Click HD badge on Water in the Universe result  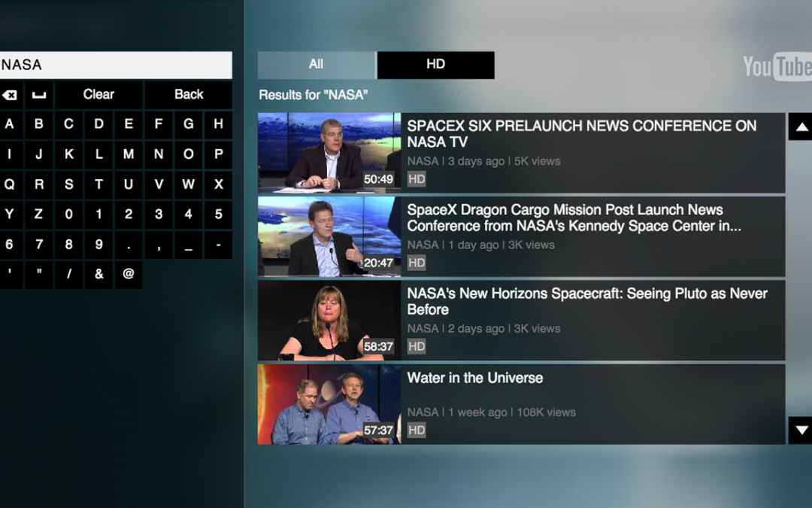tap(417, 430)
